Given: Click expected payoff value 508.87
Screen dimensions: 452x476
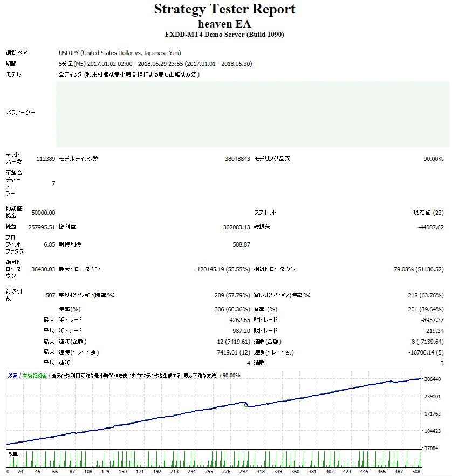Looking at the screenshot, I should (x=242, y=244).
